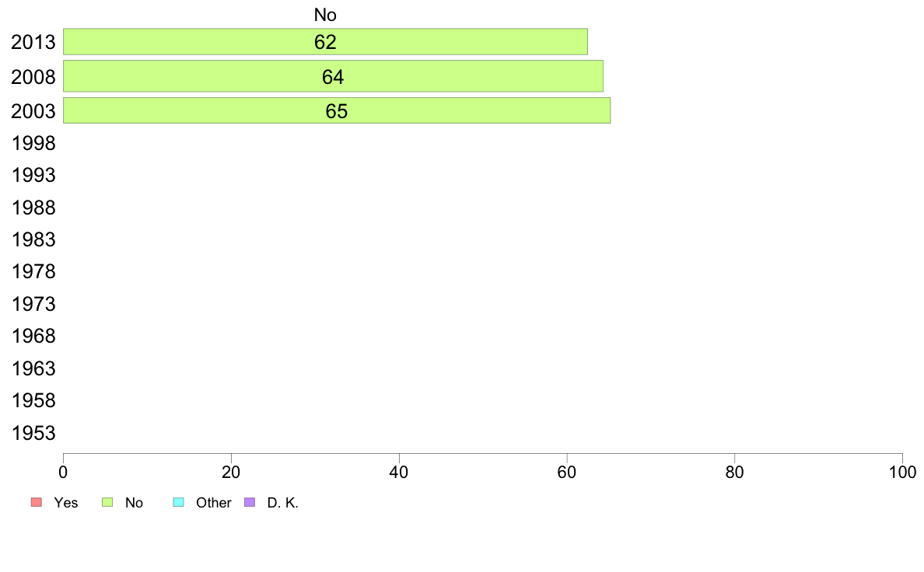Click the 2013 year label
Image resolution: width=924 pixels, height=572 pixels.
(x=33, y=43)
